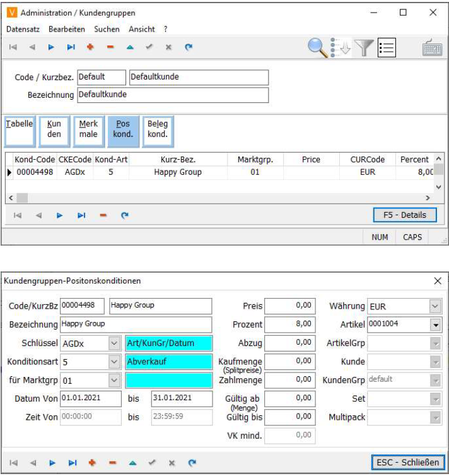Click the on-screen keyboard icon
This screenshot has height=476, width=449.
[x=432, y=48]
